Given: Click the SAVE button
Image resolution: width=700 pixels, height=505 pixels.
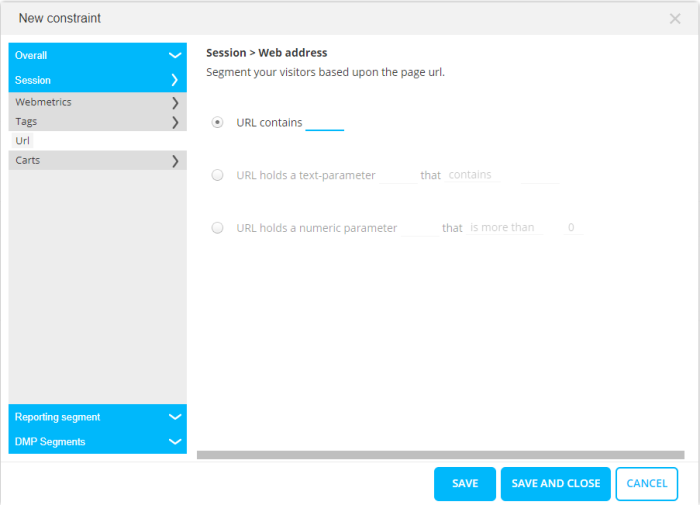Looking at the screenshot, I should (465, 484).
